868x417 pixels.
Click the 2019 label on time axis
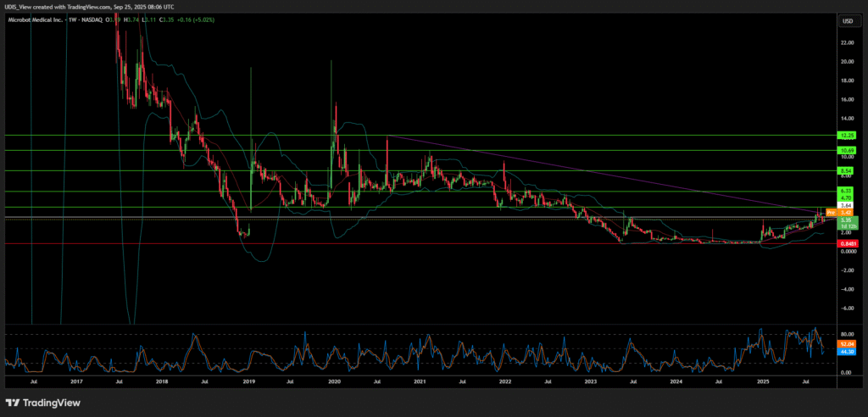pyautogui.click(x=248, y=382)
